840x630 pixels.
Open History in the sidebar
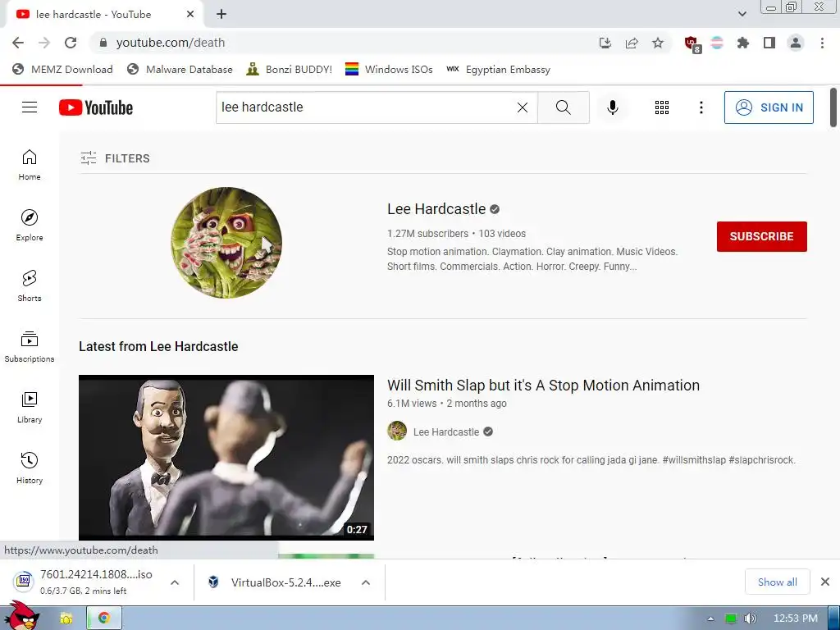tap(30, 468)
